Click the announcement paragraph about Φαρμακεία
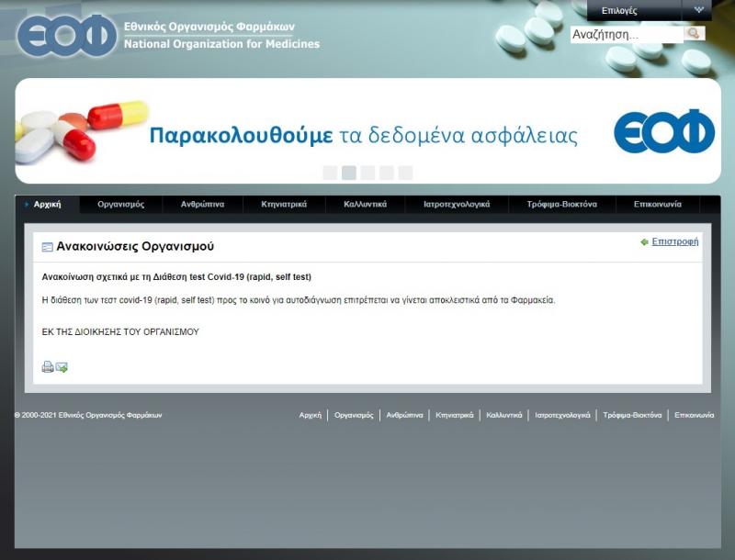 (298, 300)
